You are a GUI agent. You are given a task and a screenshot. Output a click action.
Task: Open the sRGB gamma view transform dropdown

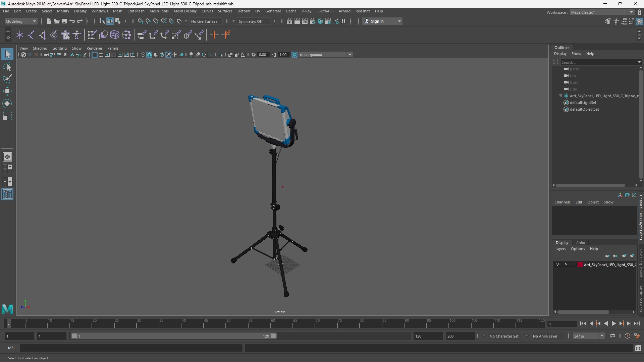tap(325, 55)
